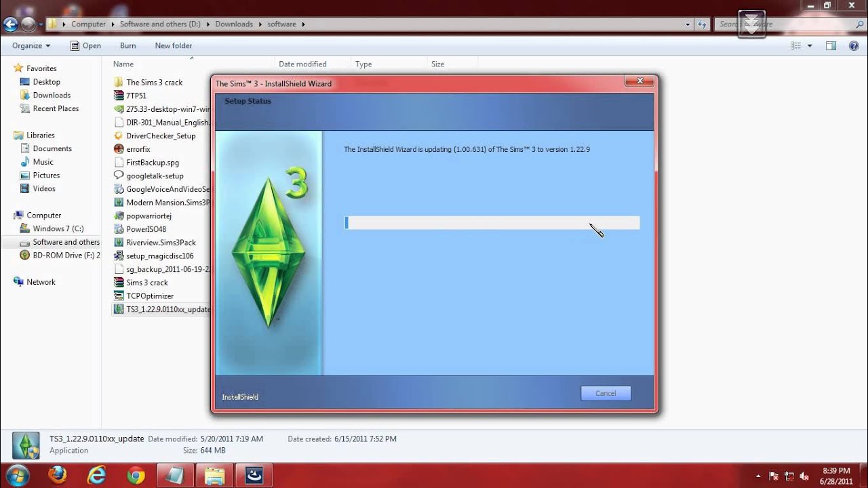Click the Open toolbar button
The height and width of the screenshot is (488, 868).
(x=85, y=45)
